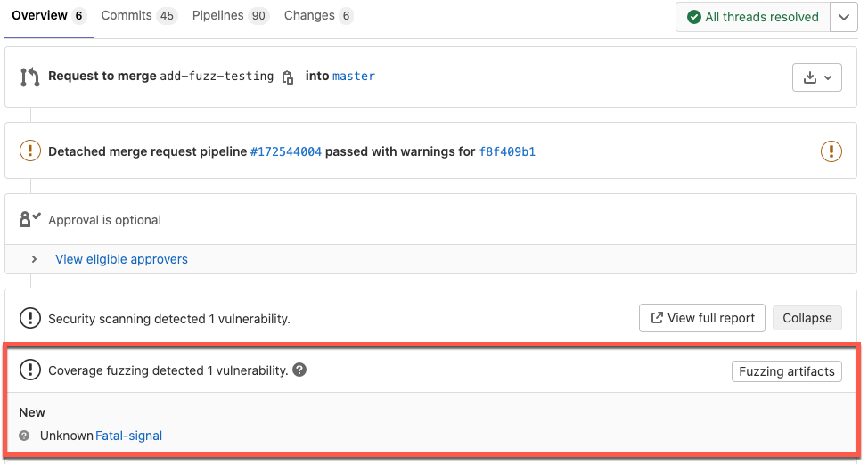Viewport: 868px width, 464px height.
Task: Open View full report
Action: [702, 318]
